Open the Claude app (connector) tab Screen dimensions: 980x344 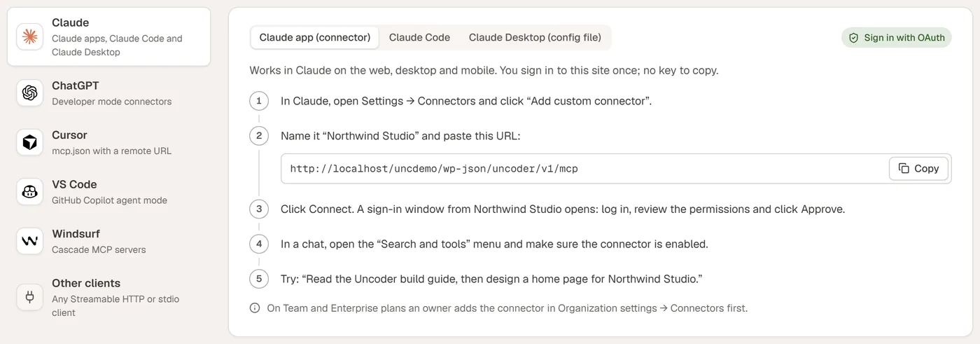pos(315,38)
